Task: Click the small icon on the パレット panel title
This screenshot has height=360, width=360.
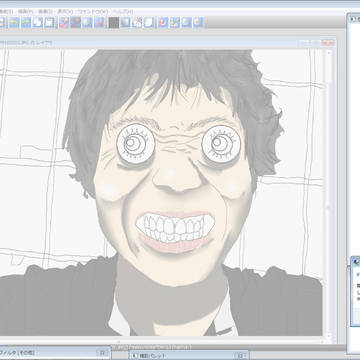Action: coord(135,355)
